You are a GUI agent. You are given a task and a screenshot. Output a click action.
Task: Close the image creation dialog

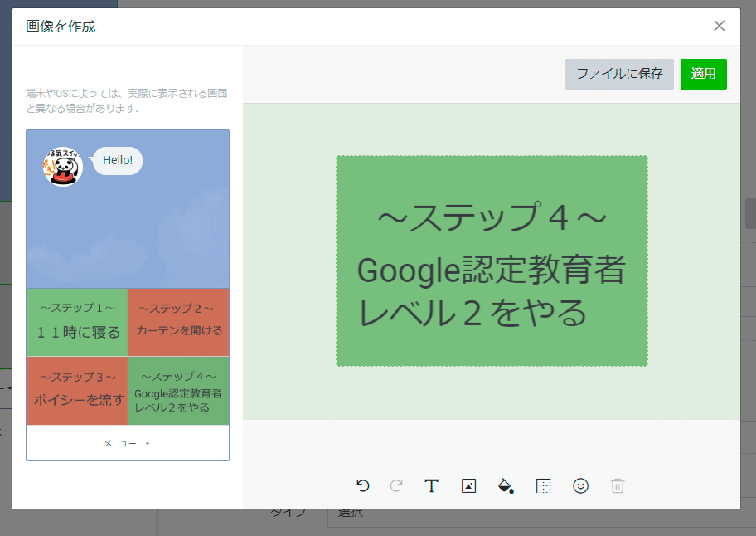[719, 26]
